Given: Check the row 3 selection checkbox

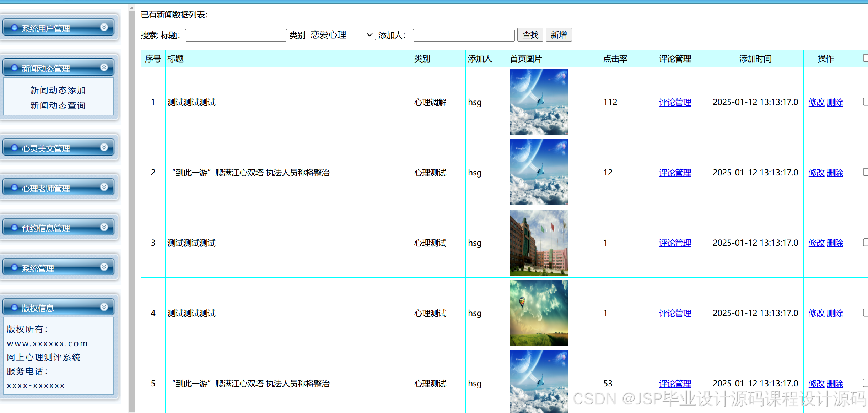Looking at the screenshot, I should (x=865, y=243).
